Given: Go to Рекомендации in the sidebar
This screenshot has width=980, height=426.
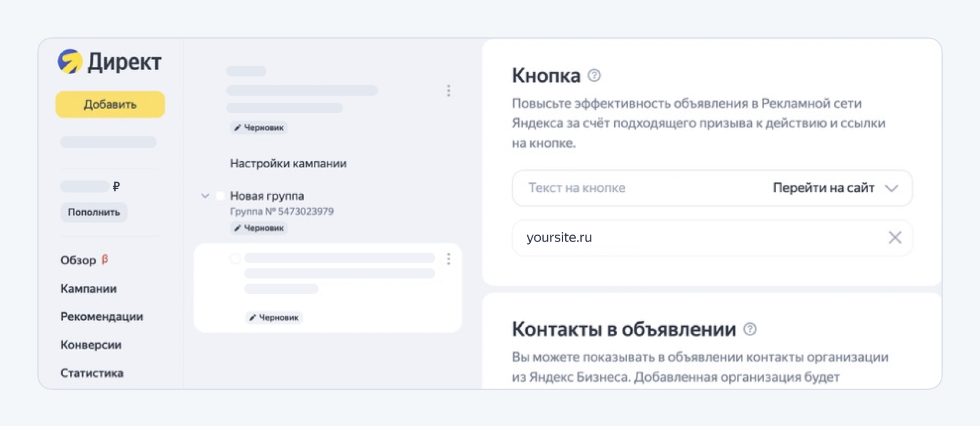Looking at the screenshot, I should pos(102,316).
